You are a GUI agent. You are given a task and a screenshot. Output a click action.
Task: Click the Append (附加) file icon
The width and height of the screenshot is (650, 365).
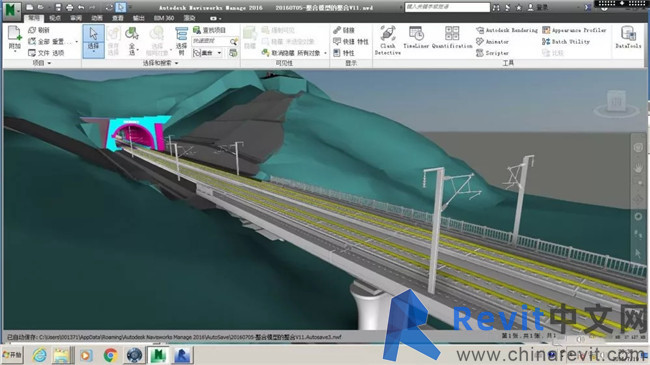(15, 34)
